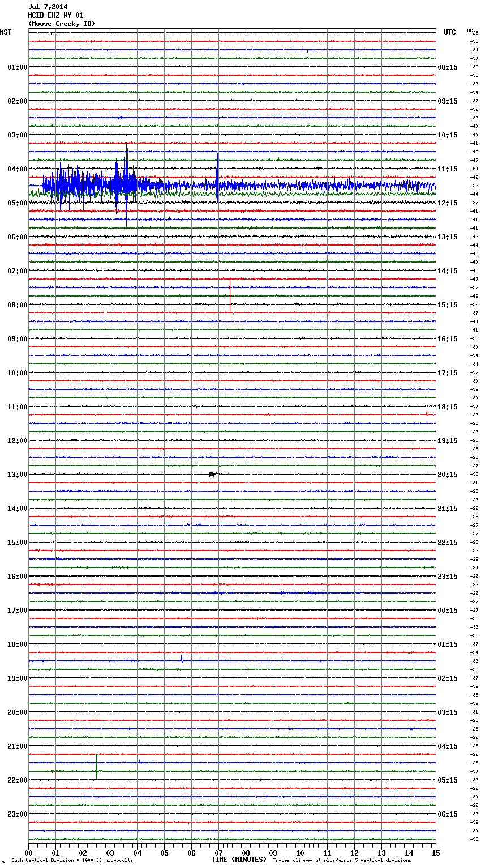Click the 20:15 UTC time label
Screen dimensions: 481x868
448,475
